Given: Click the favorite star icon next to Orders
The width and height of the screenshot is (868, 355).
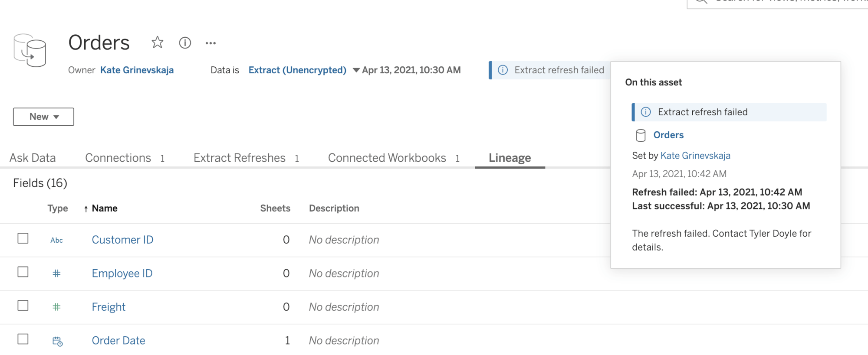Looking at the screenshot, I should (157, 42).
